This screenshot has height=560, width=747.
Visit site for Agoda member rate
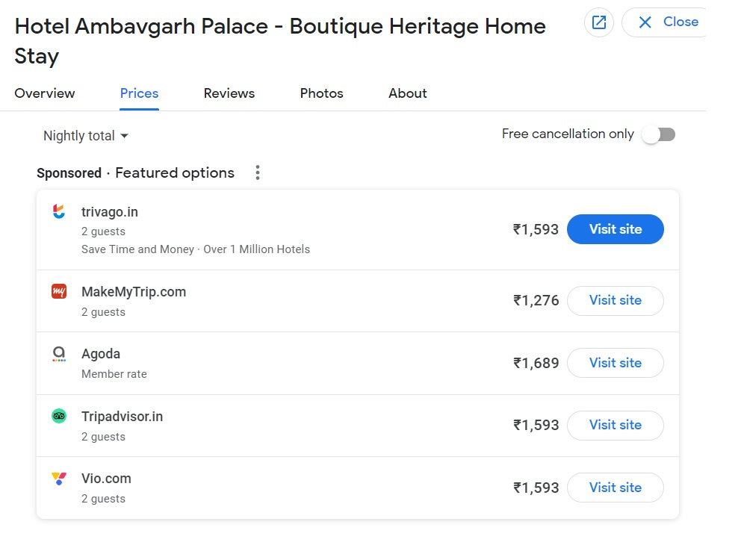[616, 363]
